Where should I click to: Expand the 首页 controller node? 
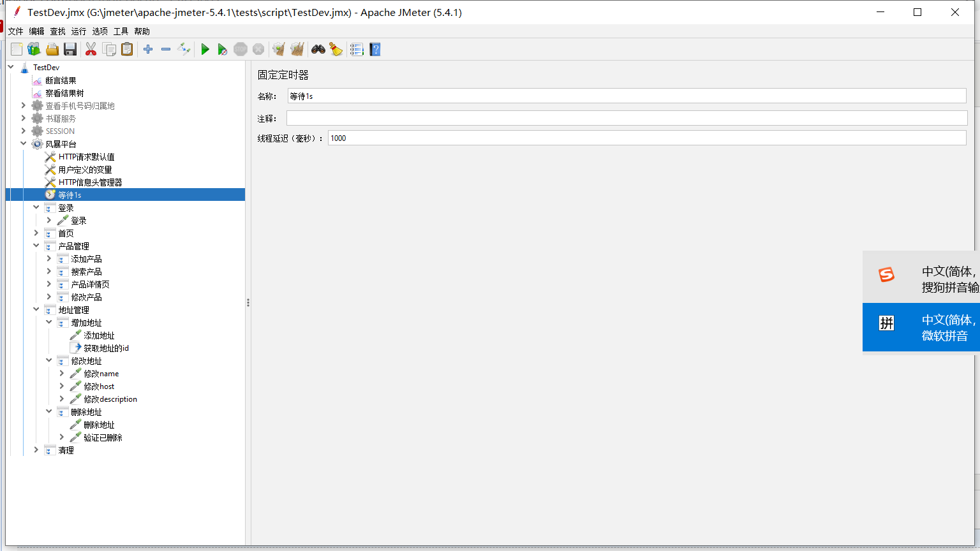click(x=36, y=233)
